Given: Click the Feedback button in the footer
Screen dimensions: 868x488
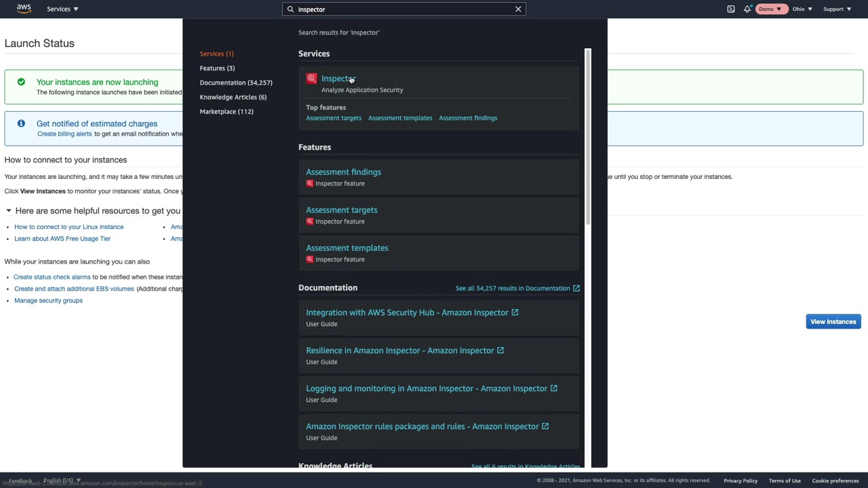Looking at the screenshot, I should click(x=20, y=481).
